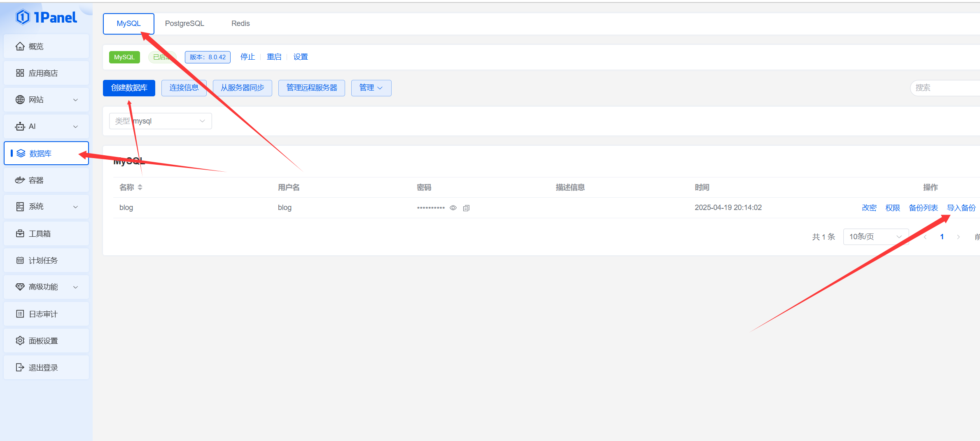
Task: Open the 10条/页 page size dropdown
Action: [875, 237]
